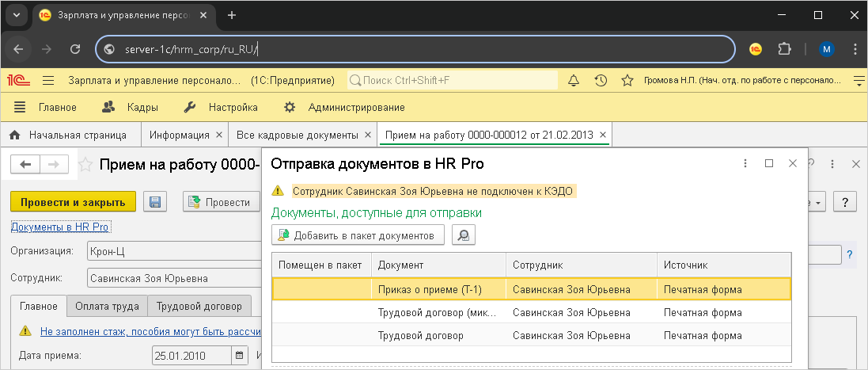Viewport: 868px width, 370px height.
Task: Click the Сотрудник field Савинская Зоя Юрьевна
Action: (x=174, y=279)
